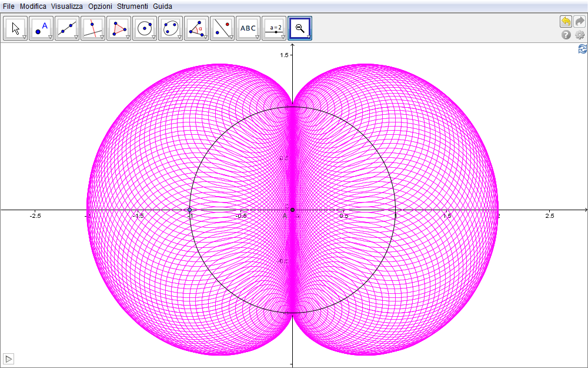588x368 pixels.
Task: Select the Polygon tool
Action: coord(119,28)
